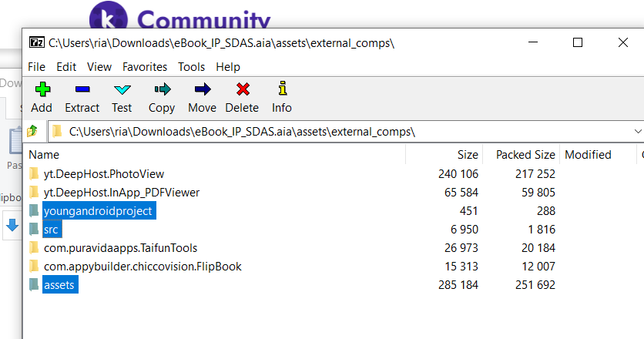Open the Edit menu
644x339 pixels.
coord(66,66)
